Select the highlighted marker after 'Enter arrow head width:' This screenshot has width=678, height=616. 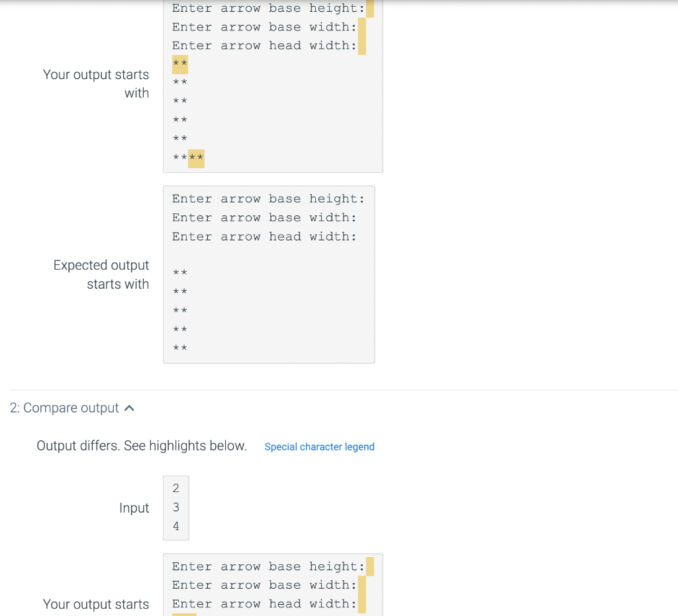click(362, 45)
